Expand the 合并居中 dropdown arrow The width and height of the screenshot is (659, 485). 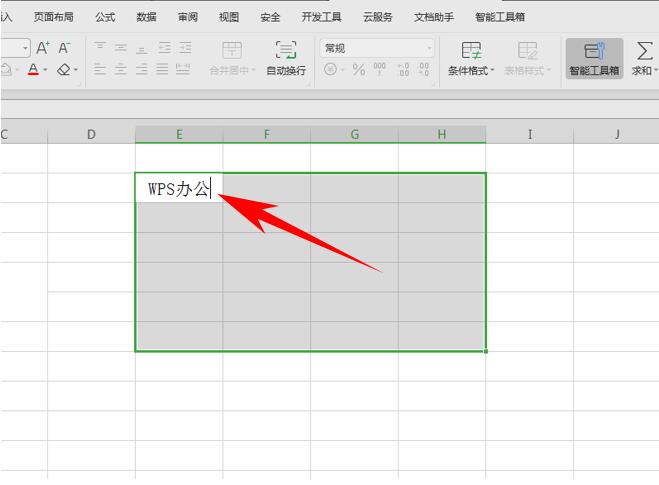253,70
